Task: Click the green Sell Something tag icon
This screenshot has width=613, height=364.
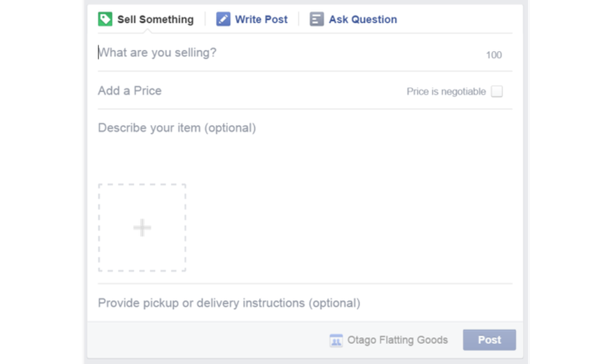Action: (105, 19)
